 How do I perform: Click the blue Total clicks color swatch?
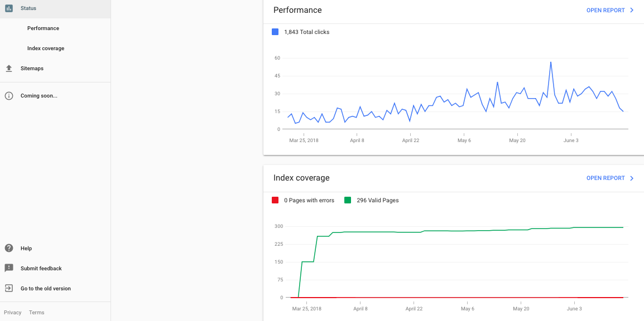click(275, 32)
